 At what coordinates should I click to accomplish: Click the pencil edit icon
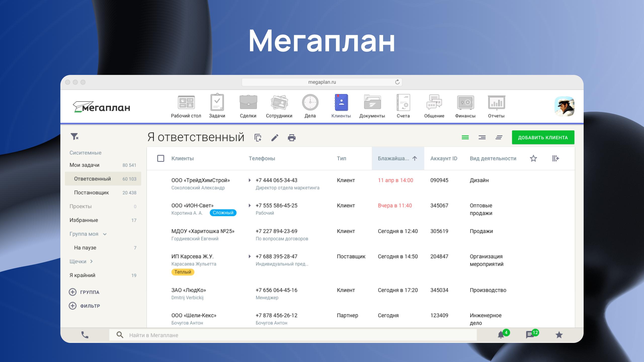275,138
